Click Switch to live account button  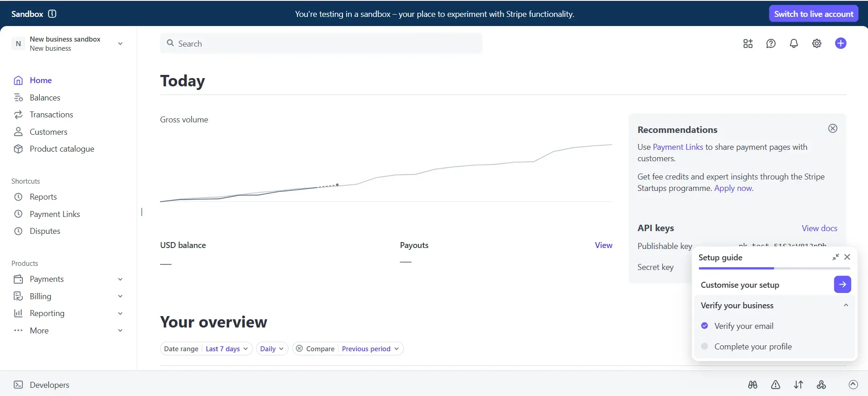click(813, 14)
